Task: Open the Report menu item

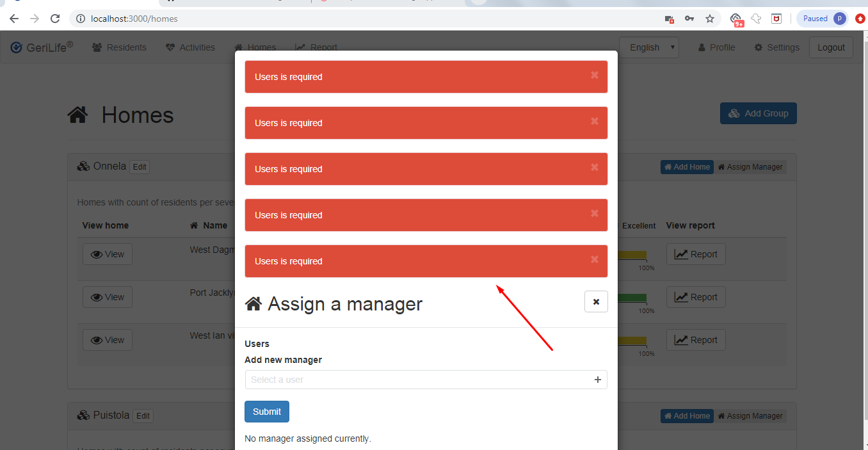Action: pos(316,47)
